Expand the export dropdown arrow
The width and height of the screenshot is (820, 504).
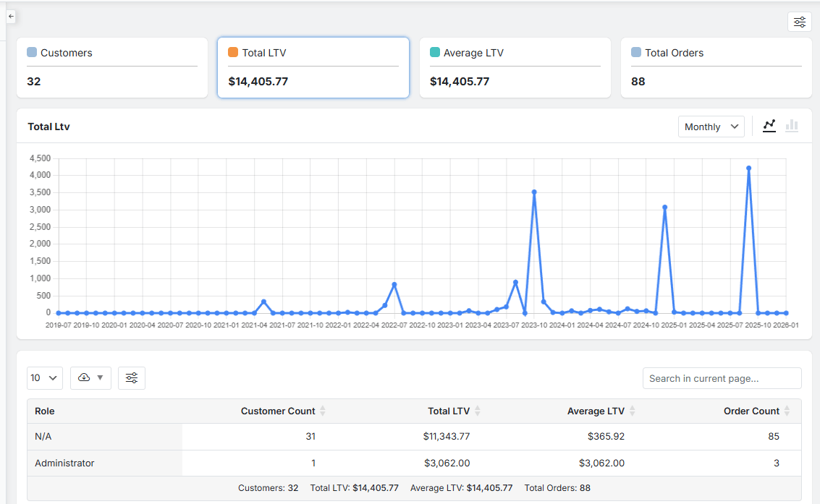(100, 378)
